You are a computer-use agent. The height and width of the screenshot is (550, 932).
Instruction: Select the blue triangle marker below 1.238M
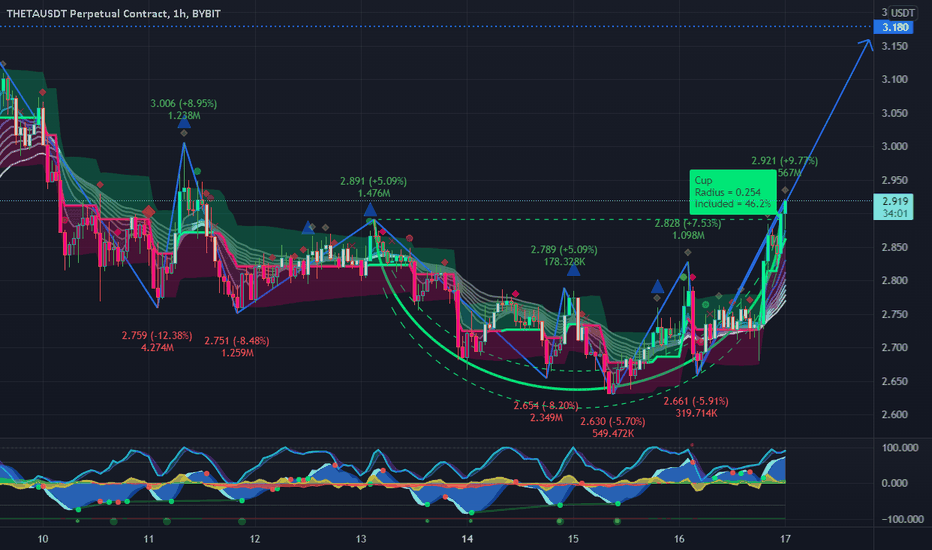[x=184, y=123]
